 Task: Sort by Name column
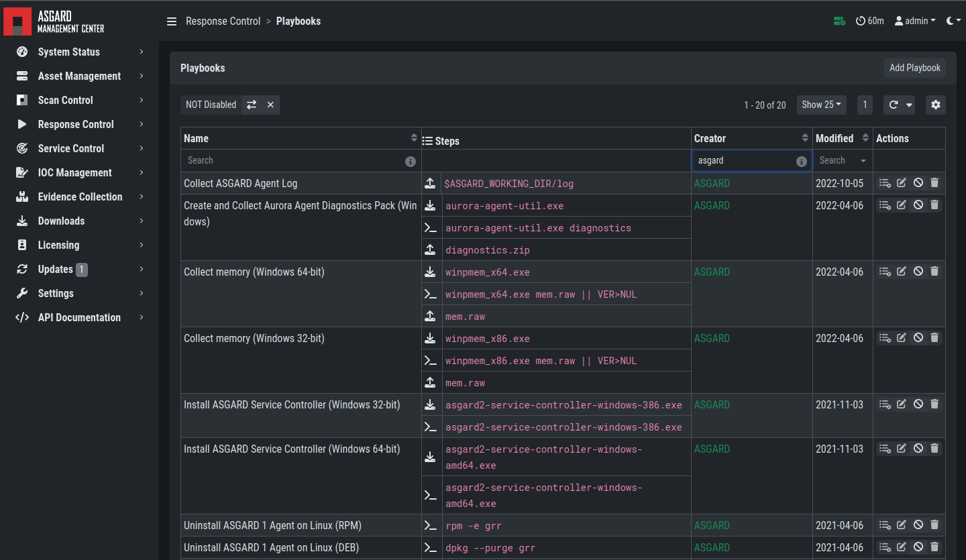coord(414,138)
